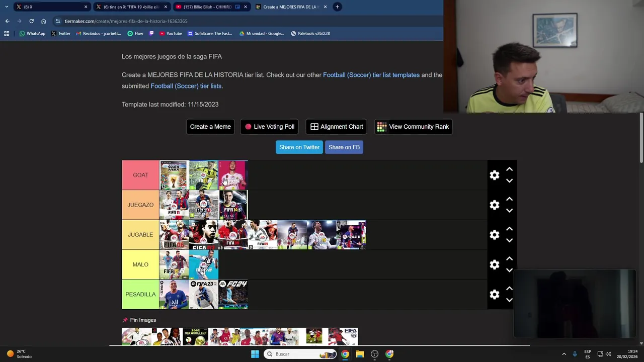Open the SofaScore bookmark

pyautogui.click(x=209, y=33)
